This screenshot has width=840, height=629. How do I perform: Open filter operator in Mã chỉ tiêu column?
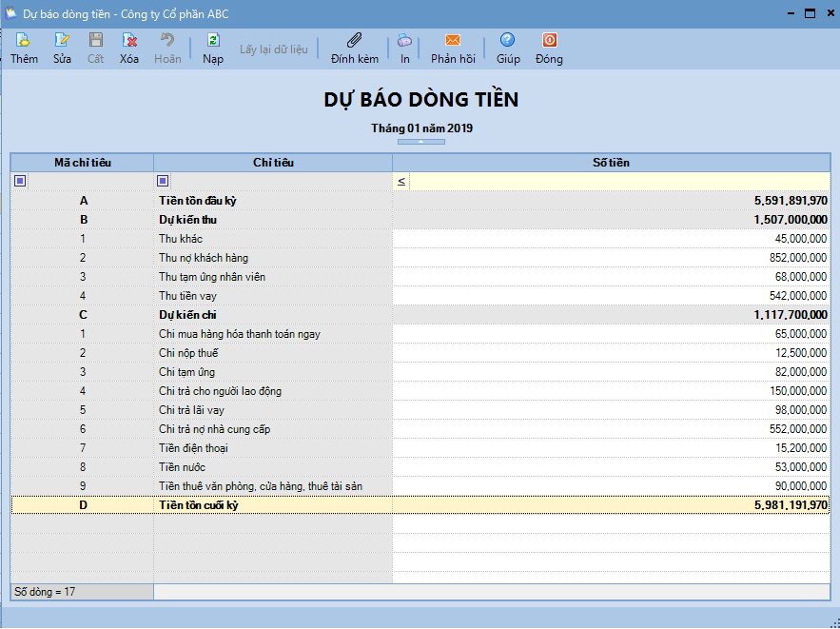click(20, 181)
